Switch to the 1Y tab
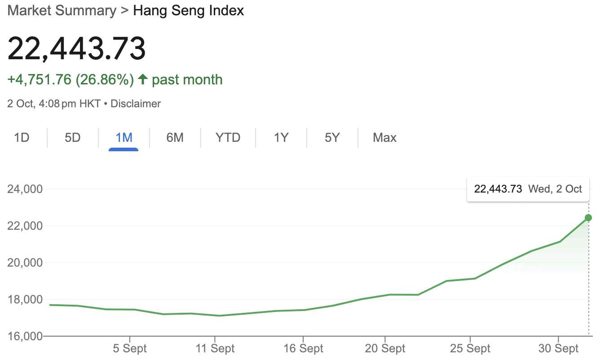Image resolution: width=596 pixels, height=364 pixels. point(281,137)
